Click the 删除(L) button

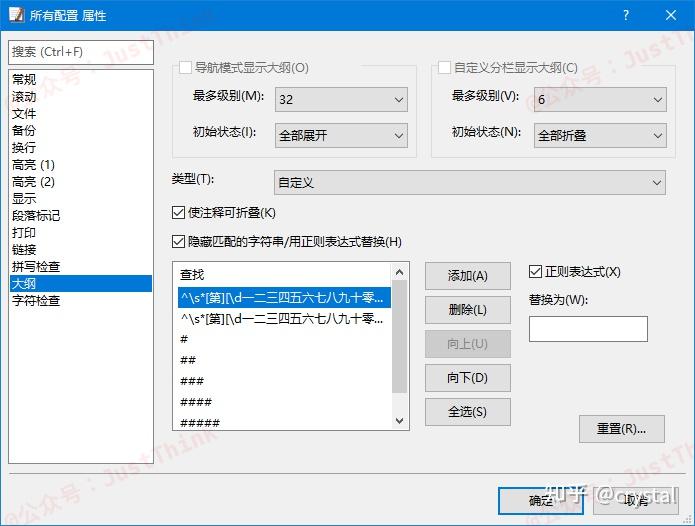(468, 310)
